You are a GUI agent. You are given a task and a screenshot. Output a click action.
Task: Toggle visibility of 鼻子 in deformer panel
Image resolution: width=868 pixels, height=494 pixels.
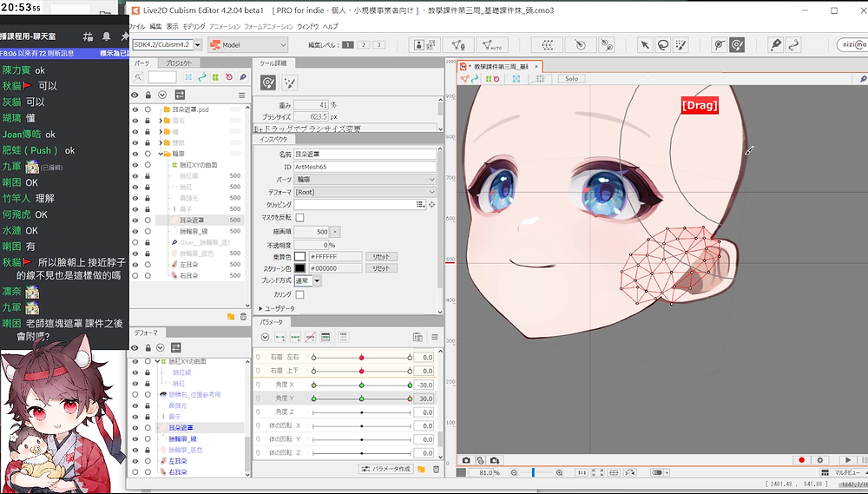(135, 417)
